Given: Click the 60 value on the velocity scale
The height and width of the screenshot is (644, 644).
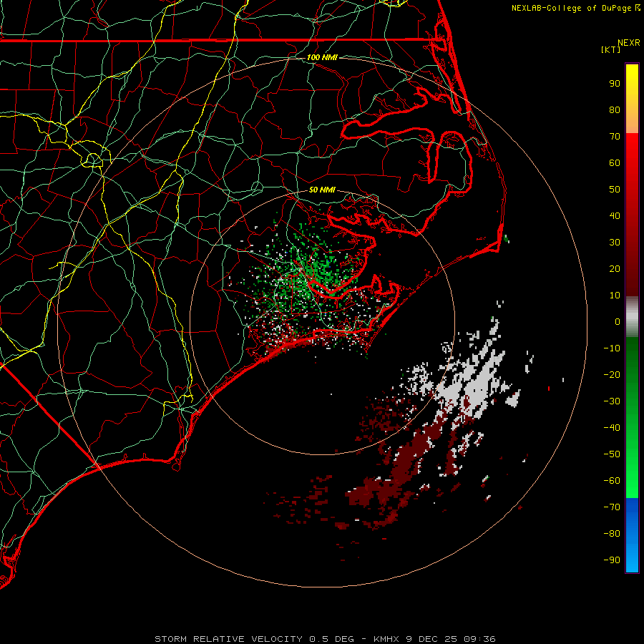Looking at the screenshot, I should [x=615, y=163].
